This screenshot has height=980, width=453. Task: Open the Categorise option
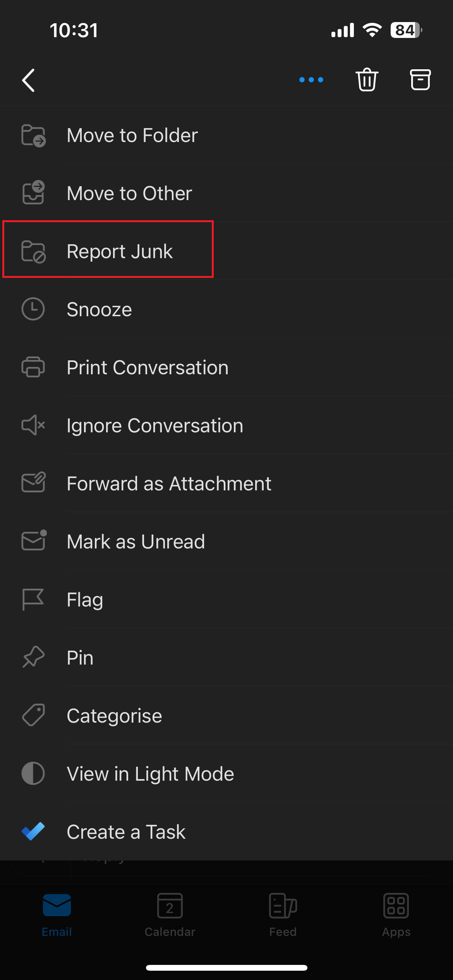coord(114,716)
